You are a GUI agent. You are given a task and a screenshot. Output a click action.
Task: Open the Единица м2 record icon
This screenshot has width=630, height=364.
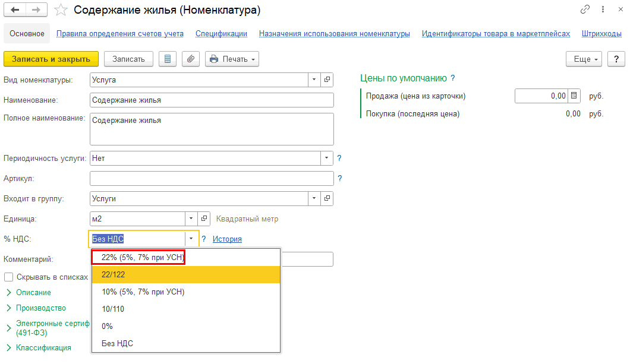203,219
